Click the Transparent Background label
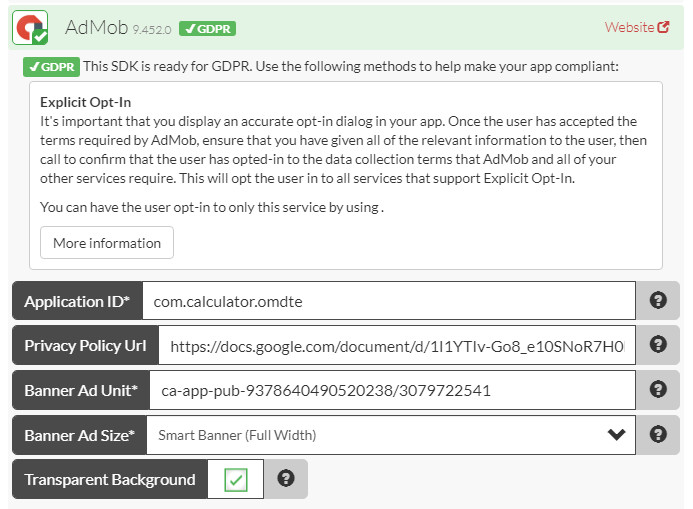This screenshot has height=509, width=693. [110, 480]
